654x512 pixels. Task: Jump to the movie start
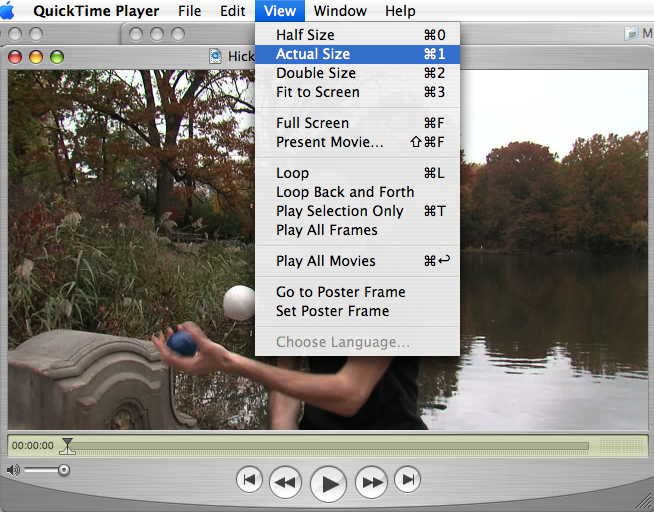pyautogui.click(x=249, y=479)
